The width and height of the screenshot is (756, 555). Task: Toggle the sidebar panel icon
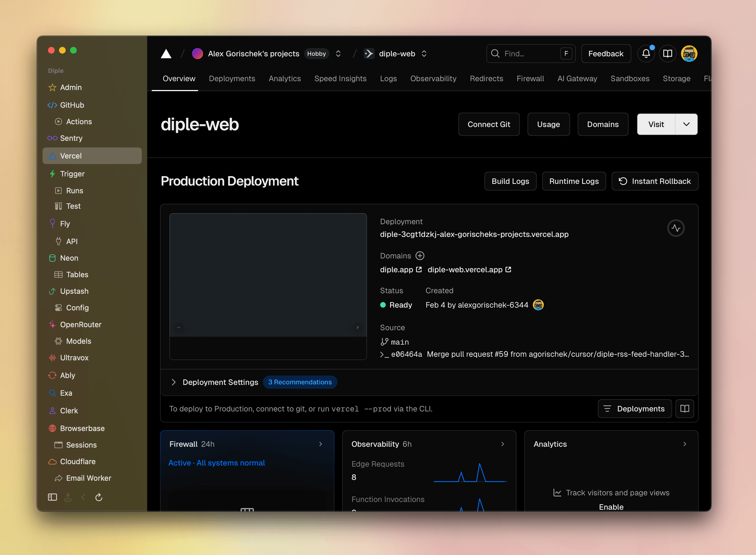tap(52, 497)
